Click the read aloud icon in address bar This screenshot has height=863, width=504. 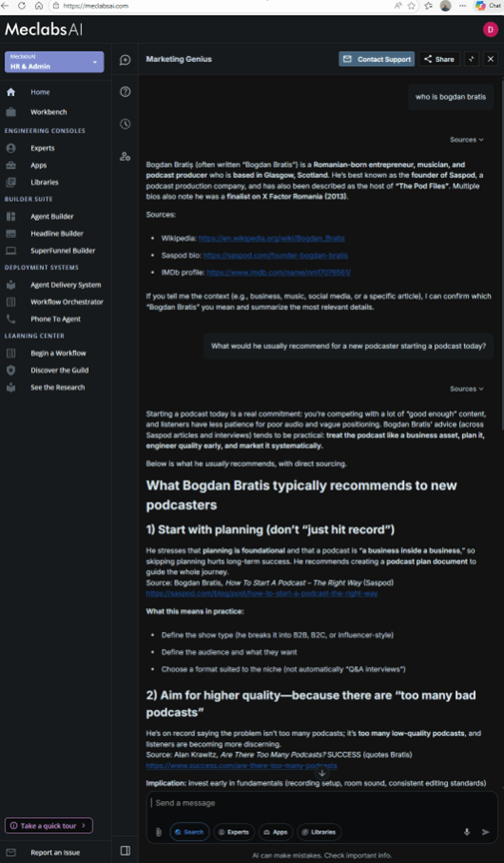(x=398, y=6)
